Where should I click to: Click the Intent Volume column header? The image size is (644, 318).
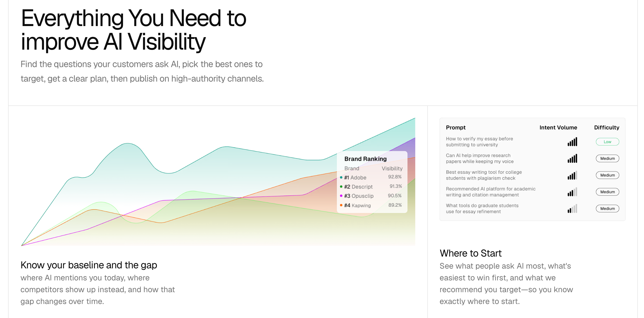coord(558,128)
